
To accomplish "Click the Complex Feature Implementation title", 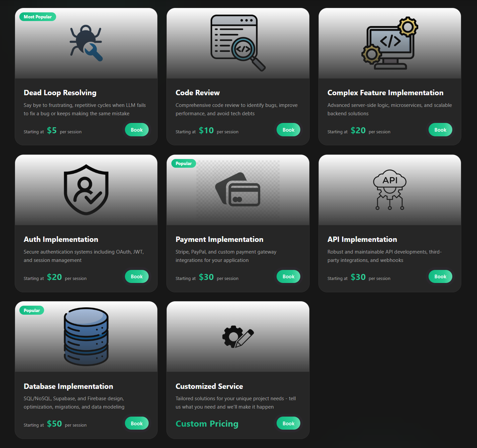I will tap(385, 93).
